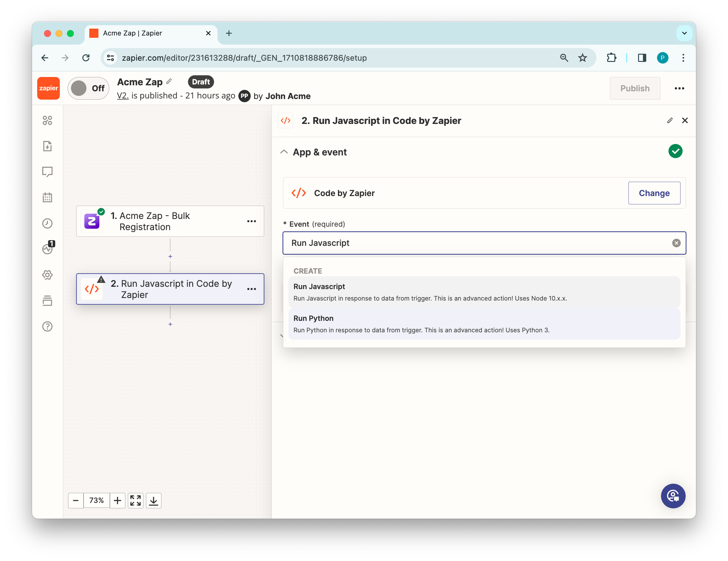728x561 pixels.
Task: Collapse the App & event section
Action: [284, 152]
